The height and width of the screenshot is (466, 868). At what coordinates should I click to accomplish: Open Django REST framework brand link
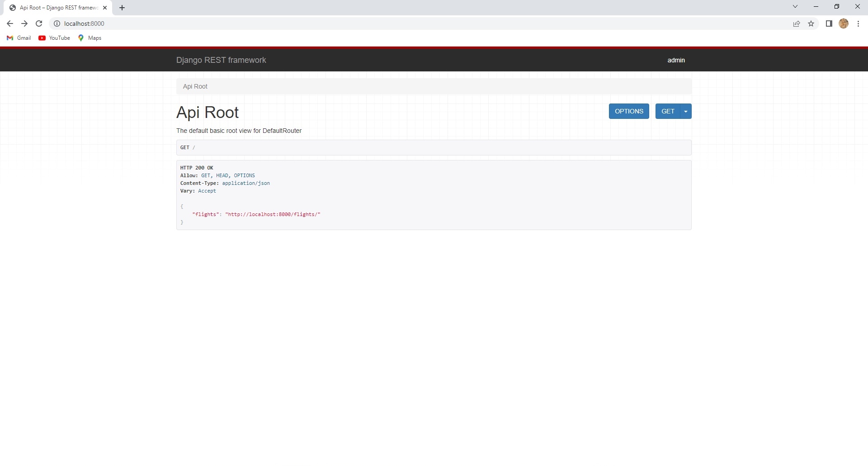tap(221, 60)
